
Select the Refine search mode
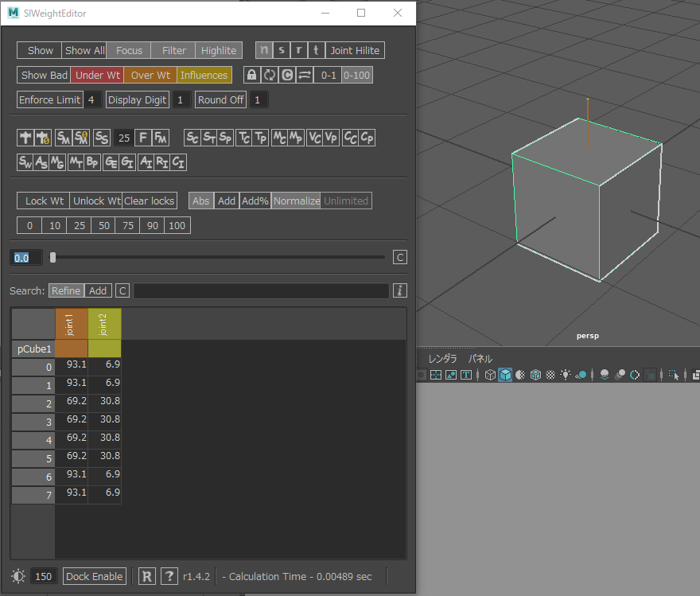point(66,290)
